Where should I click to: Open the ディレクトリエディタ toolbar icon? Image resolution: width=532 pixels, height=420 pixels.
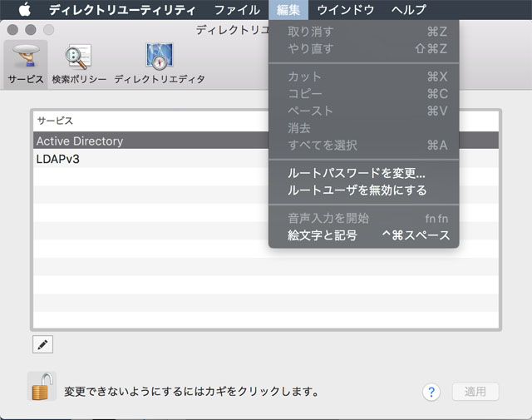point(160,64)
